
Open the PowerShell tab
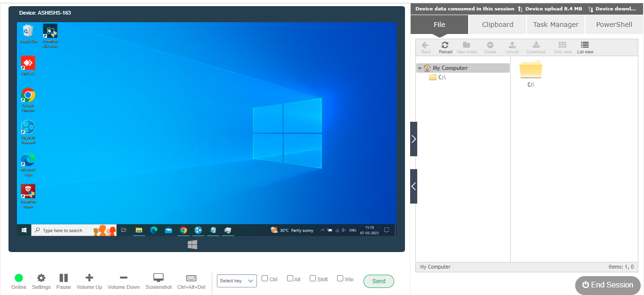pyautogui.click(x=614, y=25)
